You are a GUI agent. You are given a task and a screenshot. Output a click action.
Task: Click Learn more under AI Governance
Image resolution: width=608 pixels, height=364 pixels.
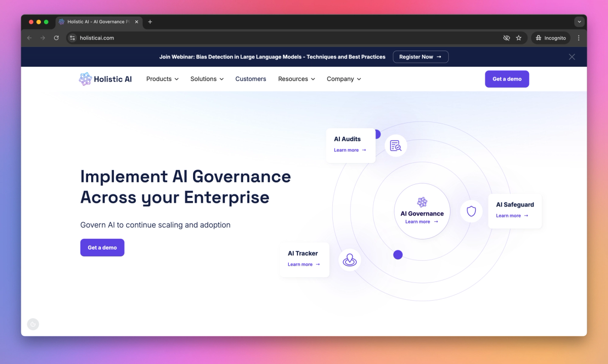[422, 222]
